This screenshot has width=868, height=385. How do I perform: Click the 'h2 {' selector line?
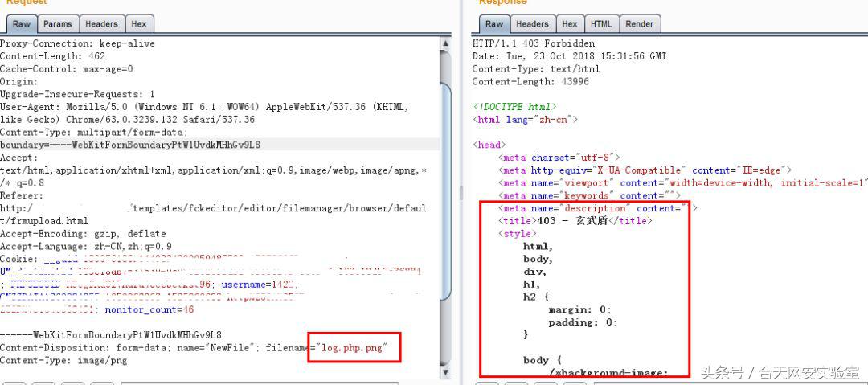coord(534,297)
